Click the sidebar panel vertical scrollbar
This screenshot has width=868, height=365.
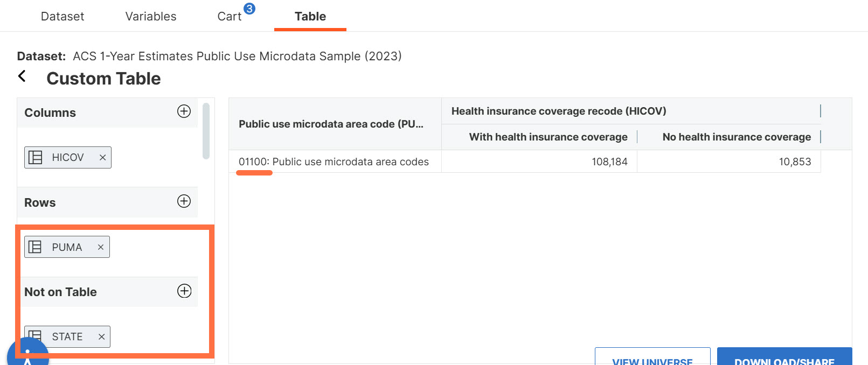point(206,131)
